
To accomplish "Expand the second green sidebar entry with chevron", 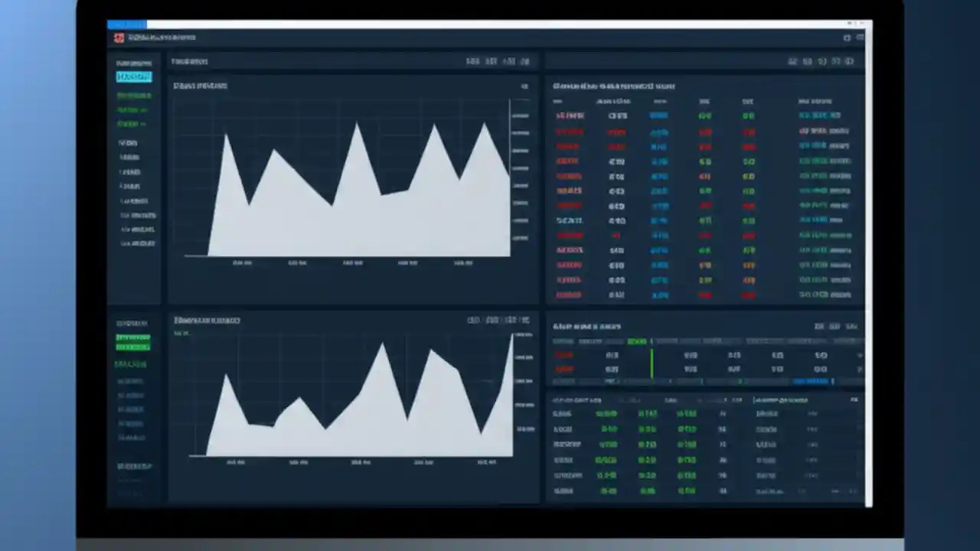I will click(133, 347).
